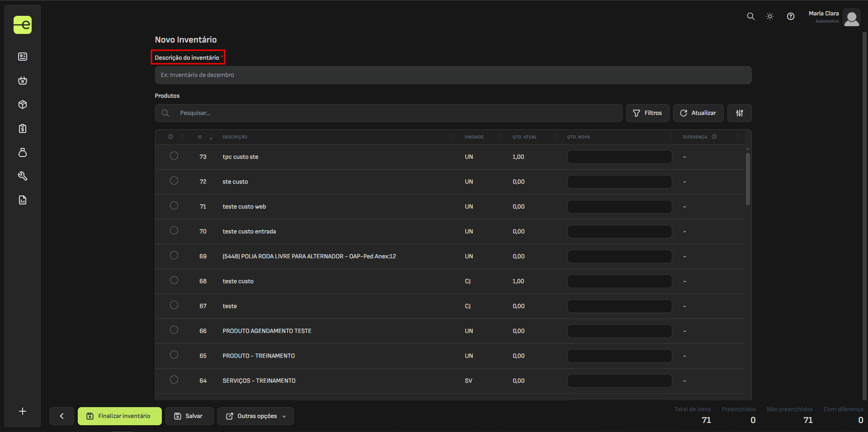Select the row for 'tpc custo ste'
868x432 pixels.
pos(174,156)
